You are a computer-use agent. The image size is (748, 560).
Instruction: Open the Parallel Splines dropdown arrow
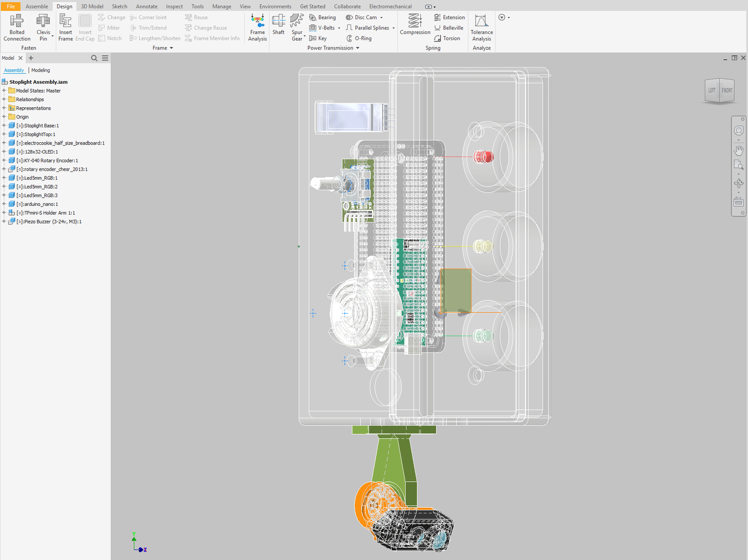point(393,28)
